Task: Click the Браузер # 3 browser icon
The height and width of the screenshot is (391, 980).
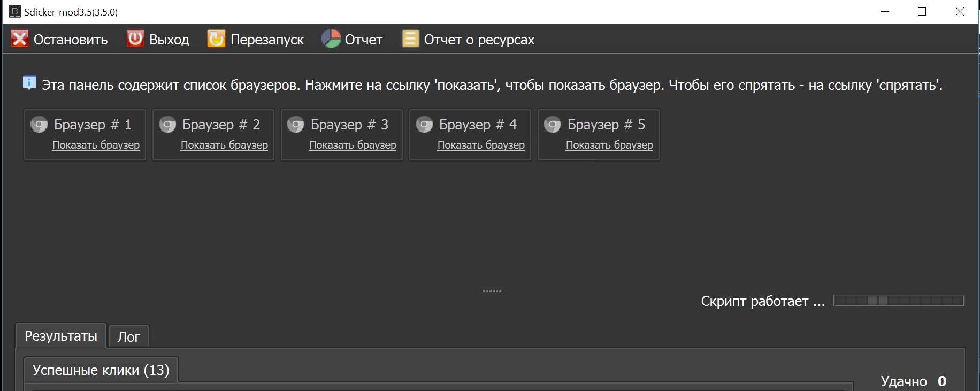Action: (296, 125)
